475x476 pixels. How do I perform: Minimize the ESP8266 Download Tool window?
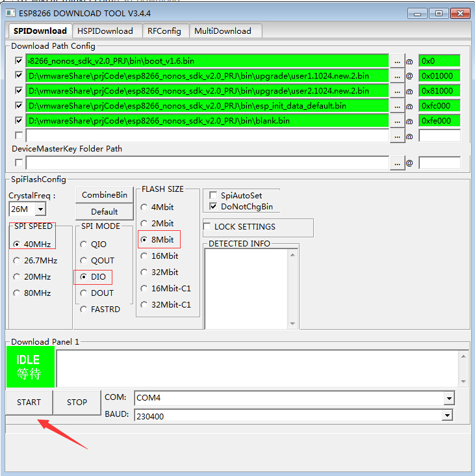pos(418,14)
